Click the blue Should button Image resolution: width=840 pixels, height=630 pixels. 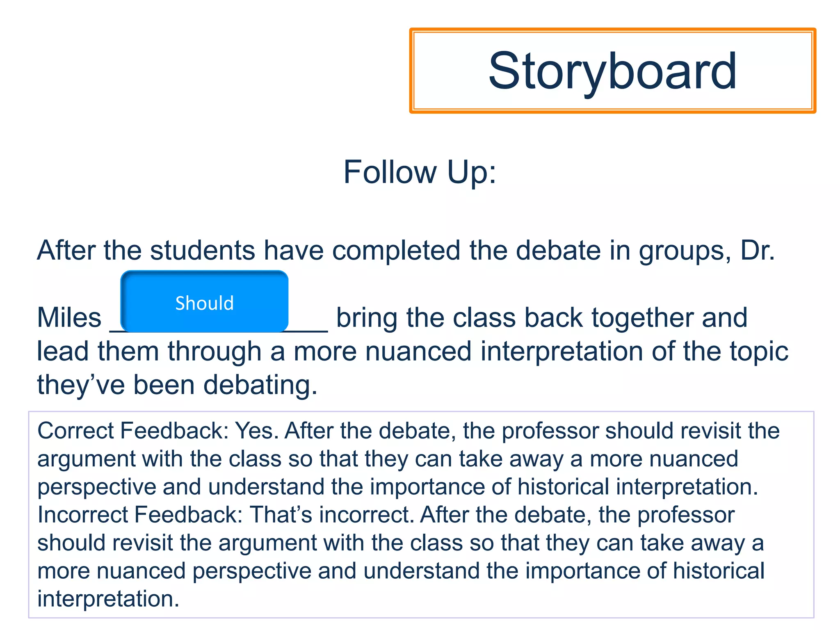coord(204,302)
